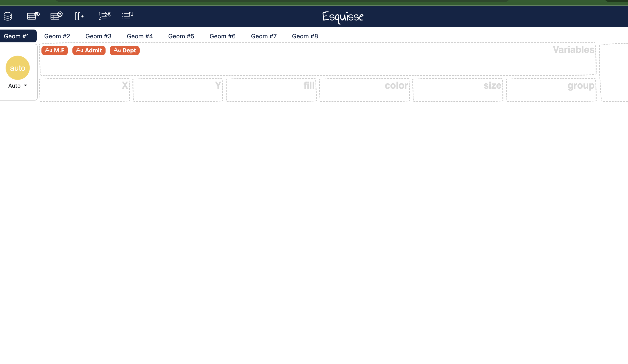Screen dimensions: 628x364
Task: Click the import data database icon
Action: point(8,16)
